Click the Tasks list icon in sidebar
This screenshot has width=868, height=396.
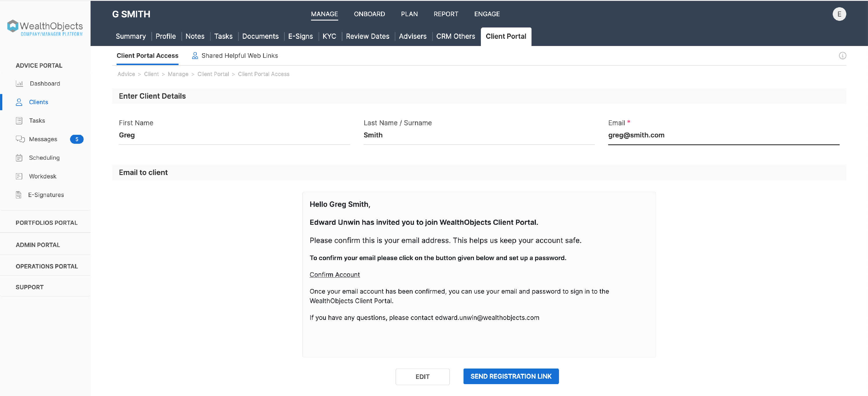(x=19, y=121)
